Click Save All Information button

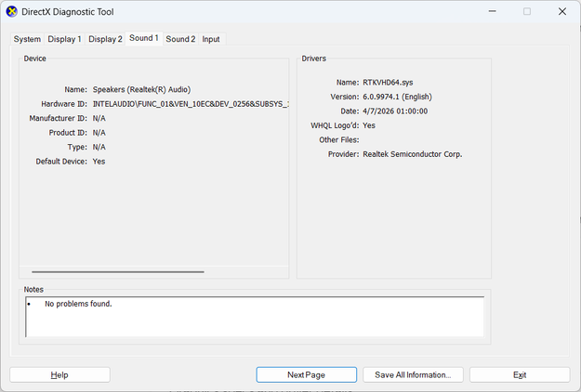pyautogui.click(x=413, y=375)
